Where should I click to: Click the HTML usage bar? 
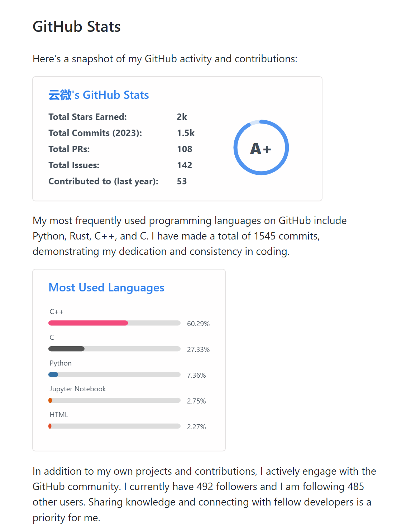[x=50, y=426]
